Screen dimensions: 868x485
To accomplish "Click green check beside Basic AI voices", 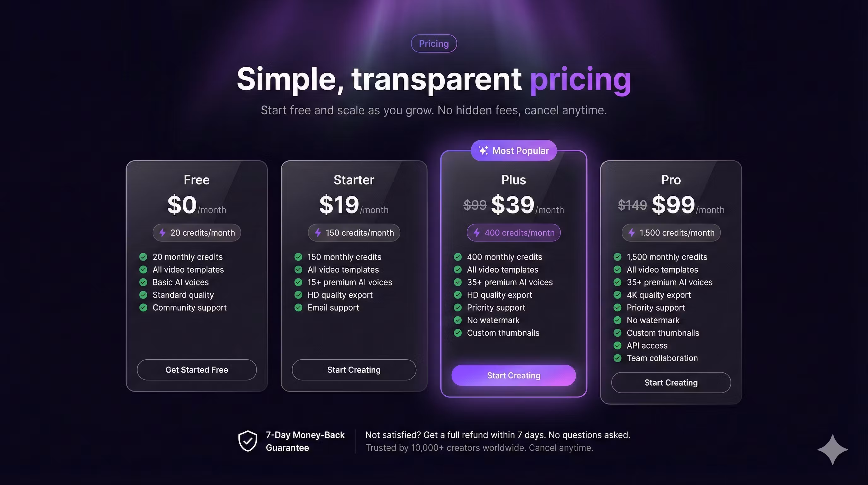I will pos(143,282).
